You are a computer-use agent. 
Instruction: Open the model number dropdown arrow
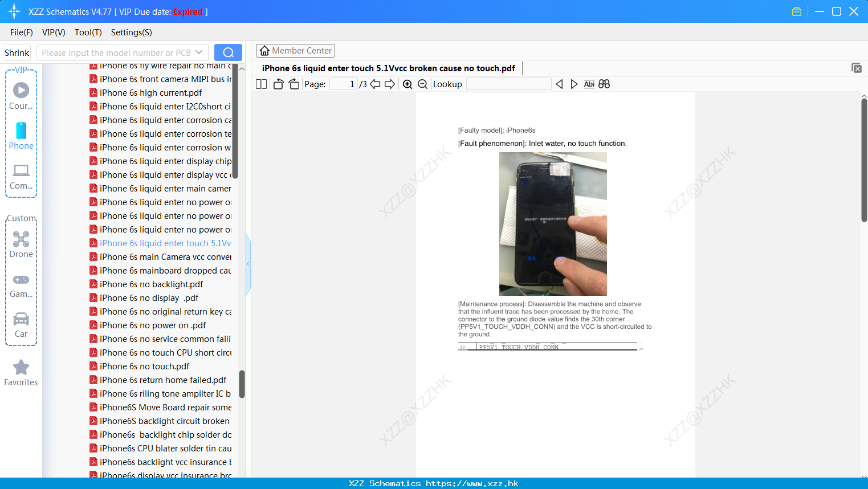coord(199,52)
